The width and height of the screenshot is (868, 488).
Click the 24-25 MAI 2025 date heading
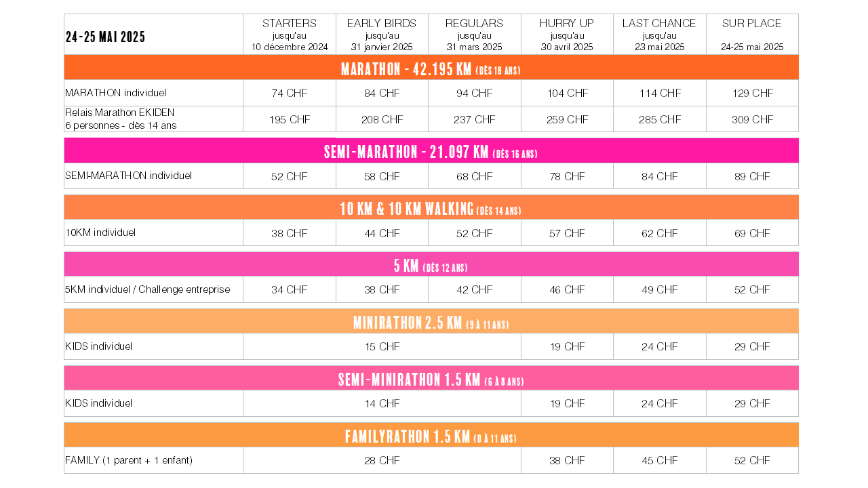(x=105, y=37)
